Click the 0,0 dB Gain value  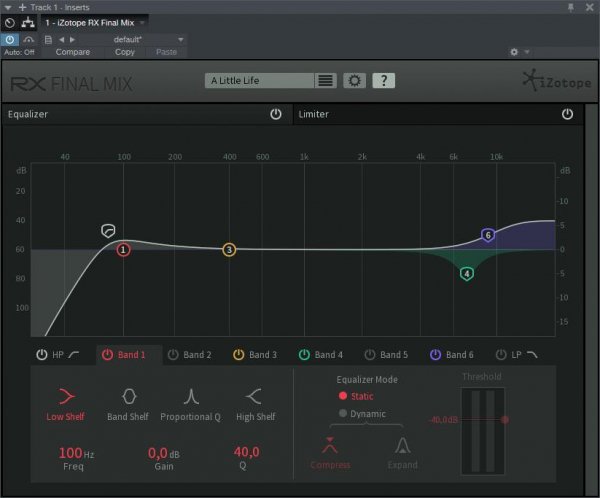(163, 453)
